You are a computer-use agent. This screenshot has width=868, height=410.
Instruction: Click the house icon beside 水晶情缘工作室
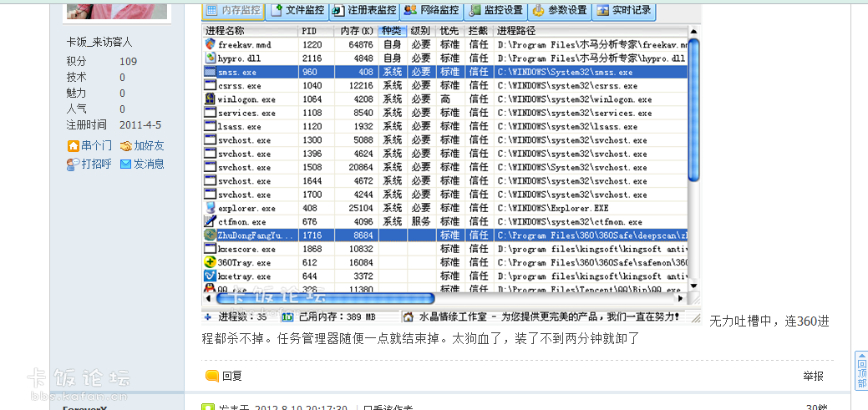point(409,317)
